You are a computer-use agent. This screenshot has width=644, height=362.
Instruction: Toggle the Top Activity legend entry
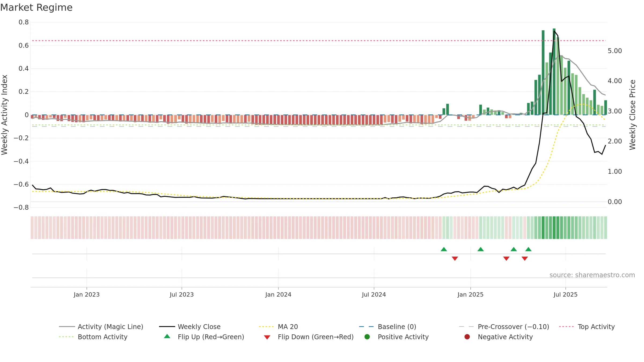point(587,327)
